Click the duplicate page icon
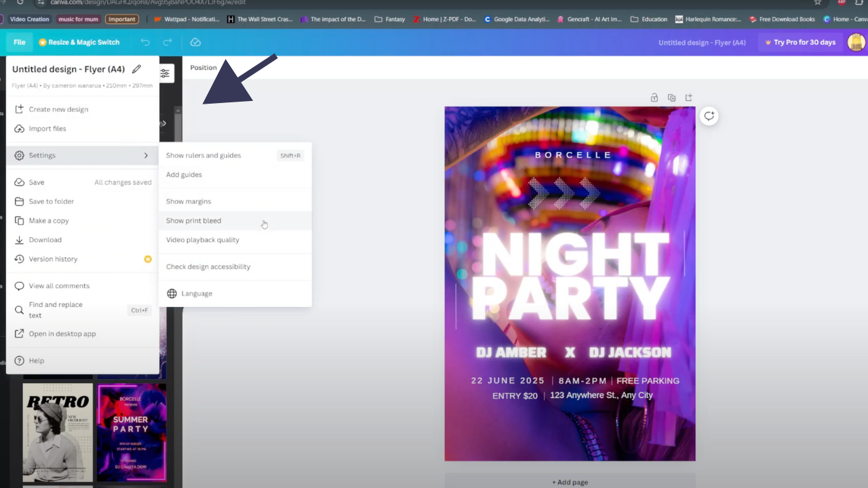The image size is (868, 488). pos(671,98)
